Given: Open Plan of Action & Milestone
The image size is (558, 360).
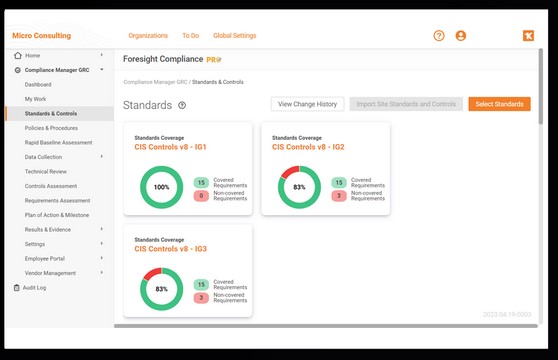Looking at the screenshot, I should tap(57, 215).
